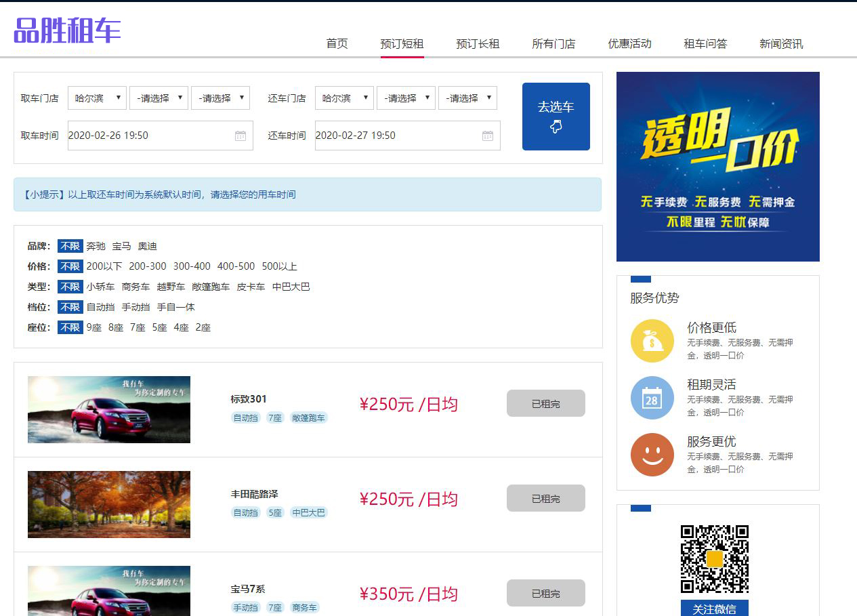
Task: Filter seats by 5座 in 座位 row
Action: click(159, 327)
